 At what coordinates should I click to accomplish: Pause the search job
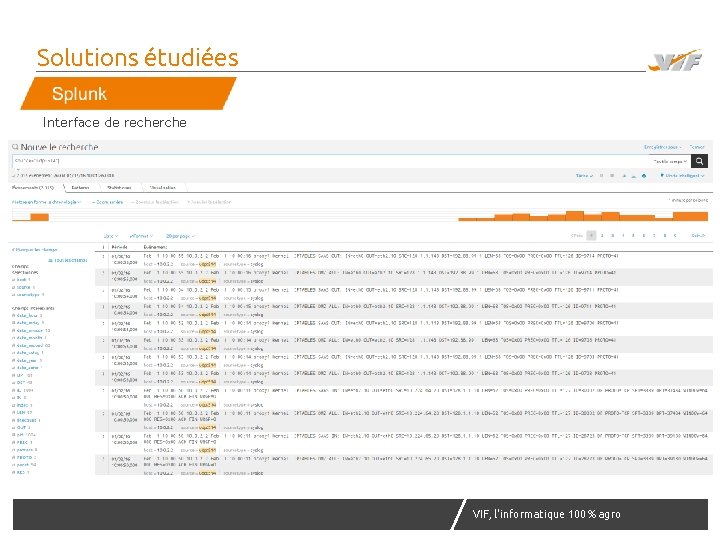tap(602, 175)
